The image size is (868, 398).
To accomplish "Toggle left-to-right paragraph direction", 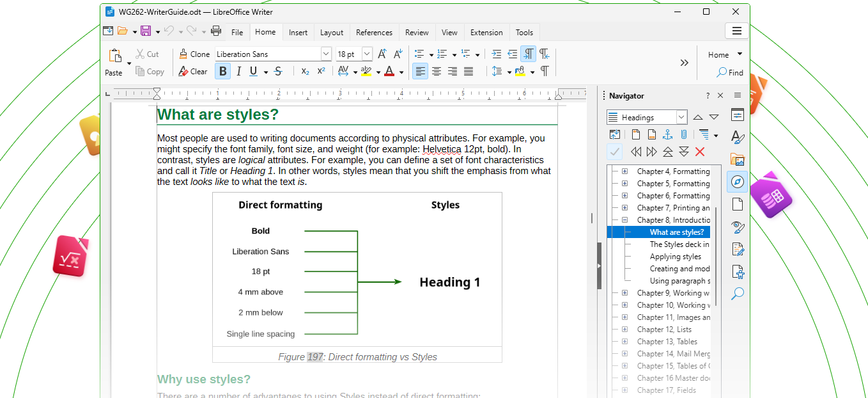I will [529, 54].
